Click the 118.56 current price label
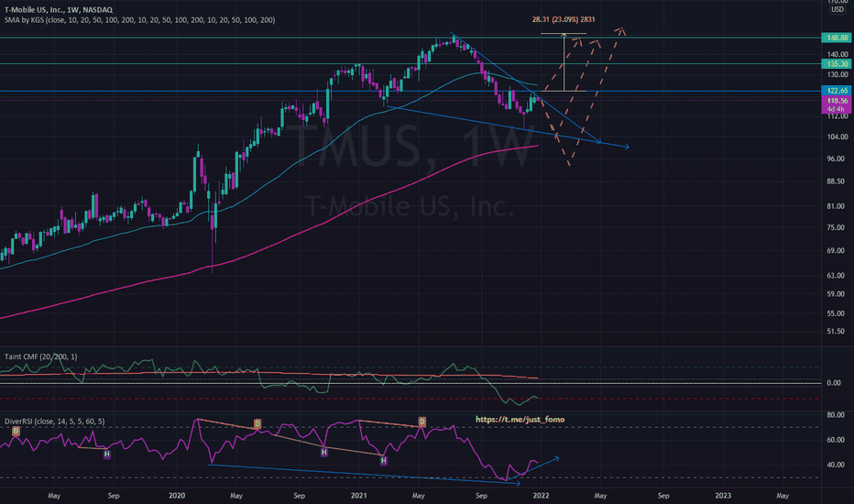The height and width of the screenshot is (504, 854). (x=837, y=101)
